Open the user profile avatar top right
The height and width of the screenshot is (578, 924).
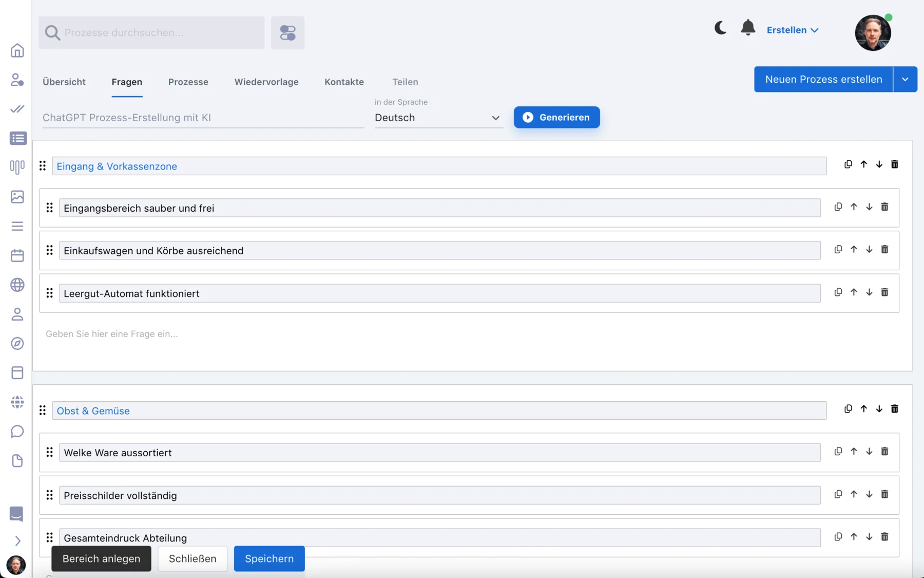[873, 32]
